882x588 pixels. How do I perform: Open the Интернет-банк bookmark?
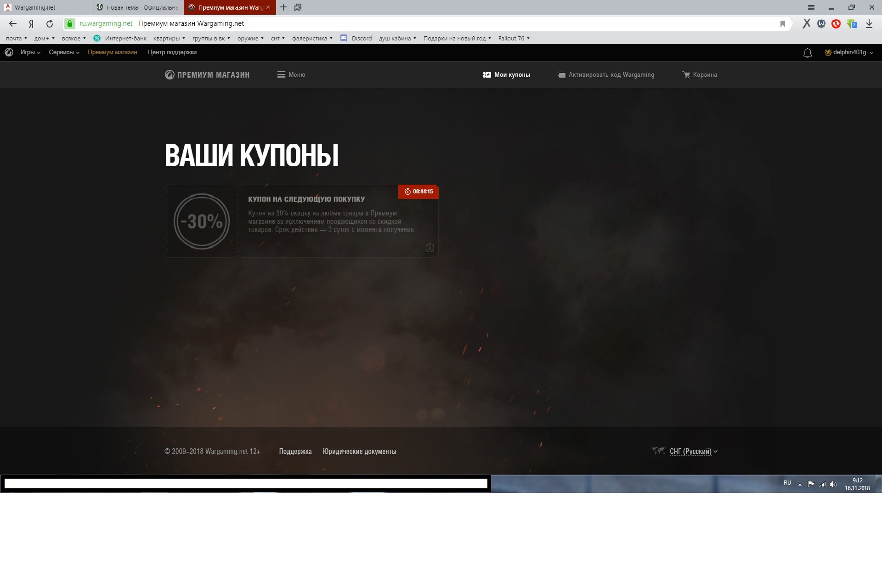(120, 38)
